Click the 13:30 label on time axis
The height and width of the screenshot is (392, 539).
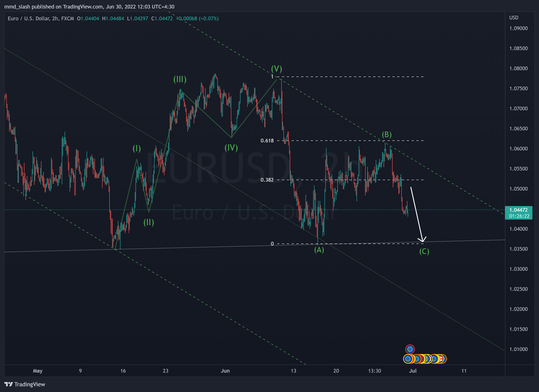[374, 371]
